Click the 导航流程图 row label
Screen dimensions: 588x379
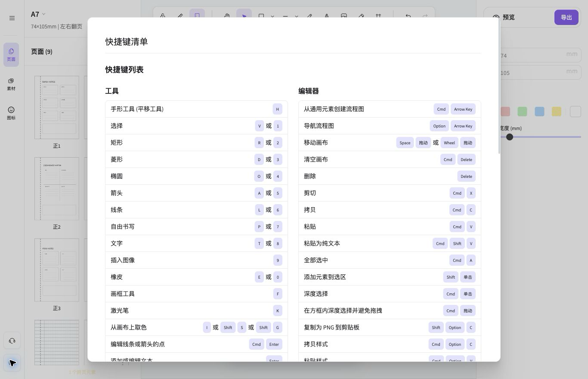tap(319, 126)
